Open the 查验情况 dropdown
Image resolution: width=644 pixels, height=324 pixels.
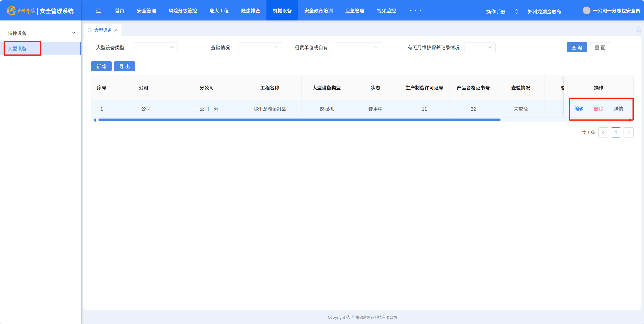click(260, 47)
